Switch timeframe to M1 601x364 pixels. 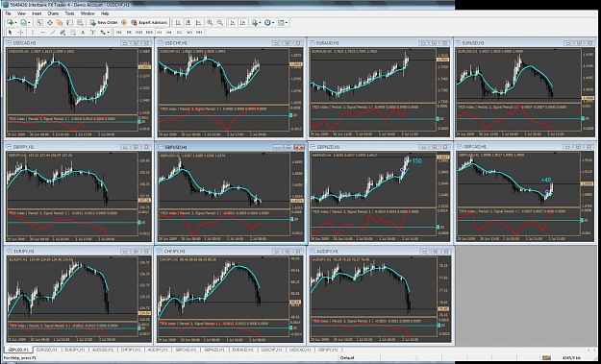pos(119,32)
